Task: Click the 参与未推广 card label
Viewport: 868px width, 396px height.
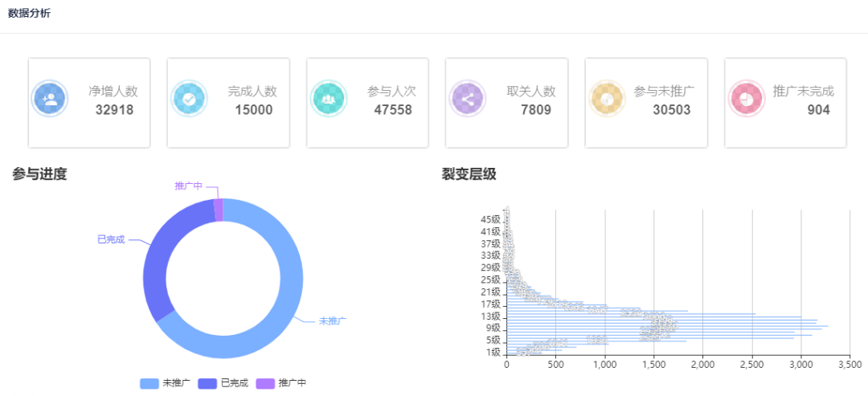Action: click(665, 92)
